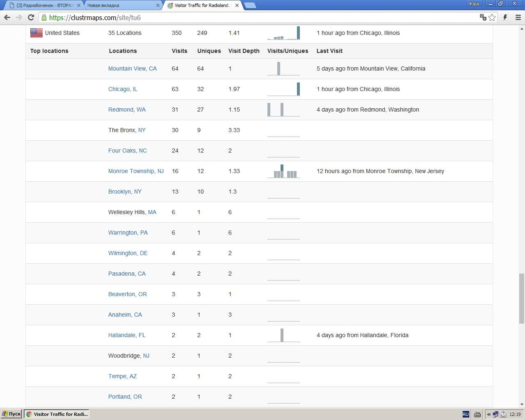Click the lightning bolt extension icon
The height and width of the screenshot is (420, 525).
pyautogui.click(x=505, y=17)
